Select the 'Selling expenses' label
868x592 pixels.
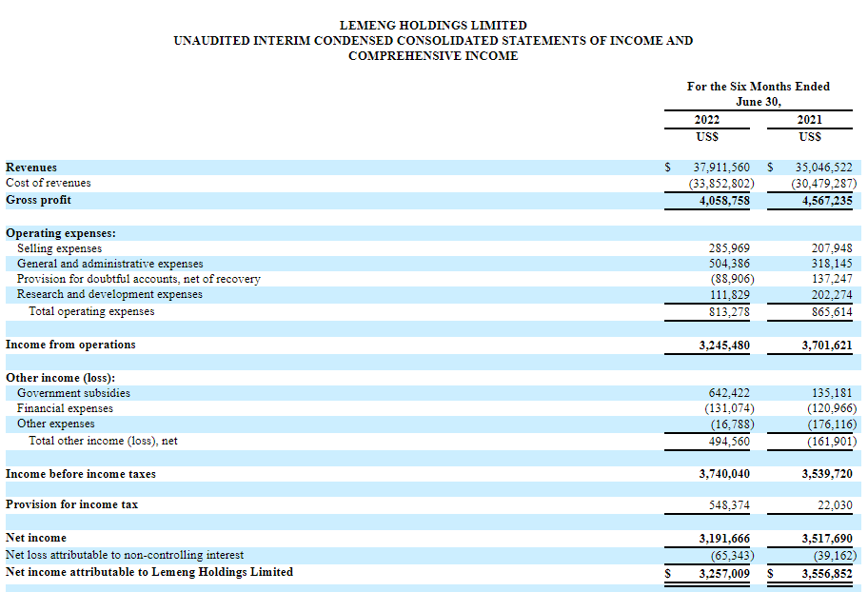click(59, 248)
